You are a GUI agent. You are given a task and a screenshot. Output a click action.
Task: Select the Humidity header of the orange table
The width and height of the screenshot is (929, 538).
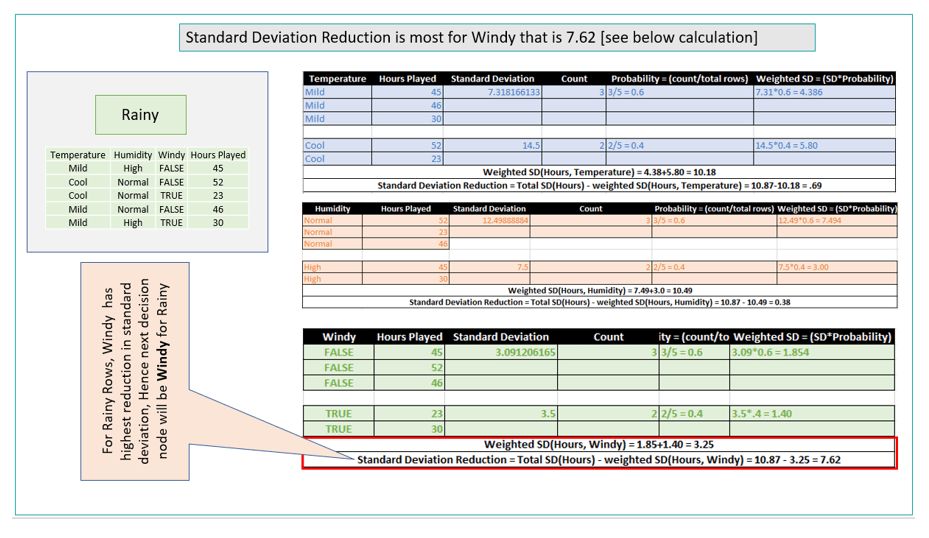(x=332, y=209)
